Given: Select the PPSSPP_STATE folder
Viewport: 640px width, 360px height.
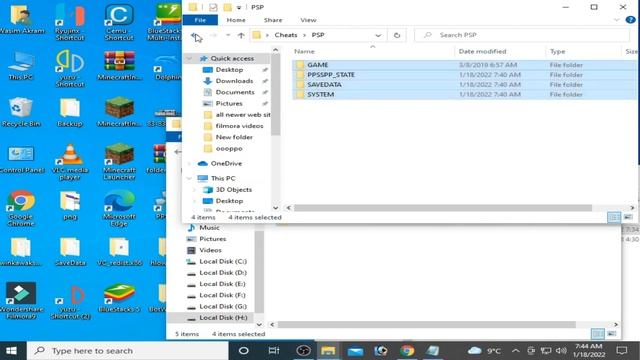Looking at the screenshot, I should click(464, 75).
